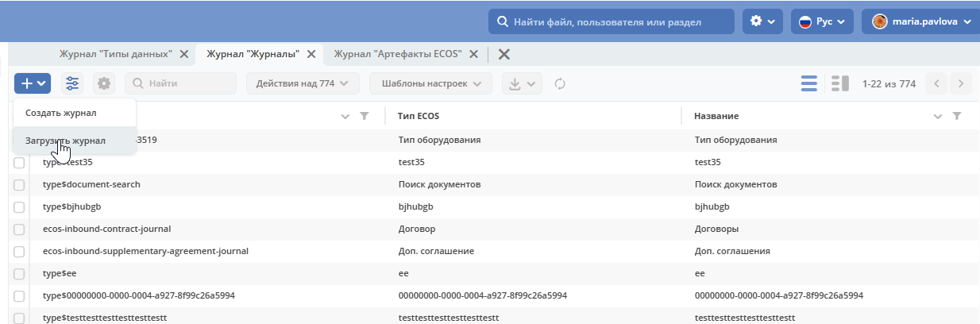Open the maria.pavlova user menu

point(920,21)
